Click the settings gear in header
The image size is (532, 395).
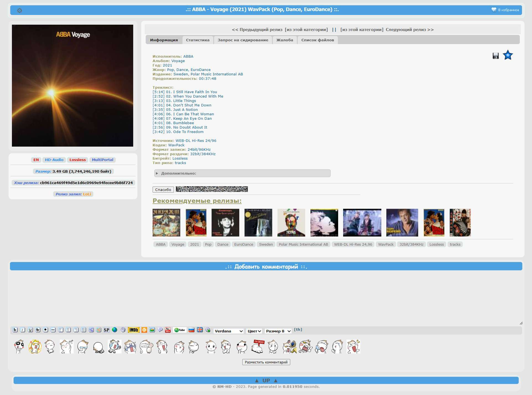tap(19, 11)
